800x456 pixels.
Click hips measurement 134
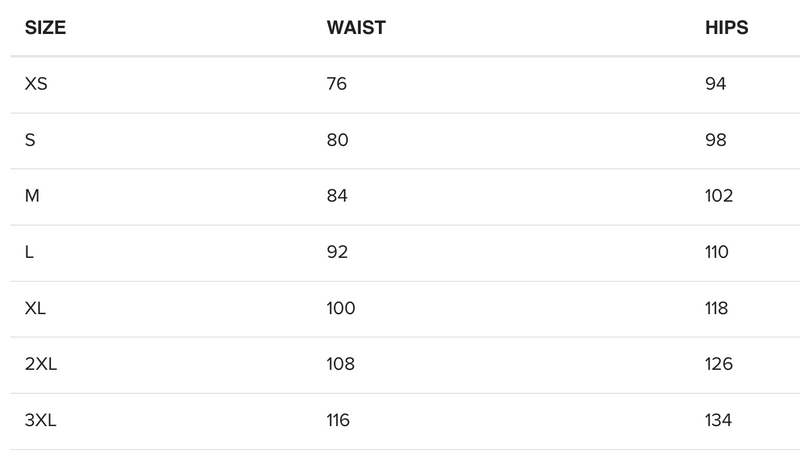click(x=719, y=420)
